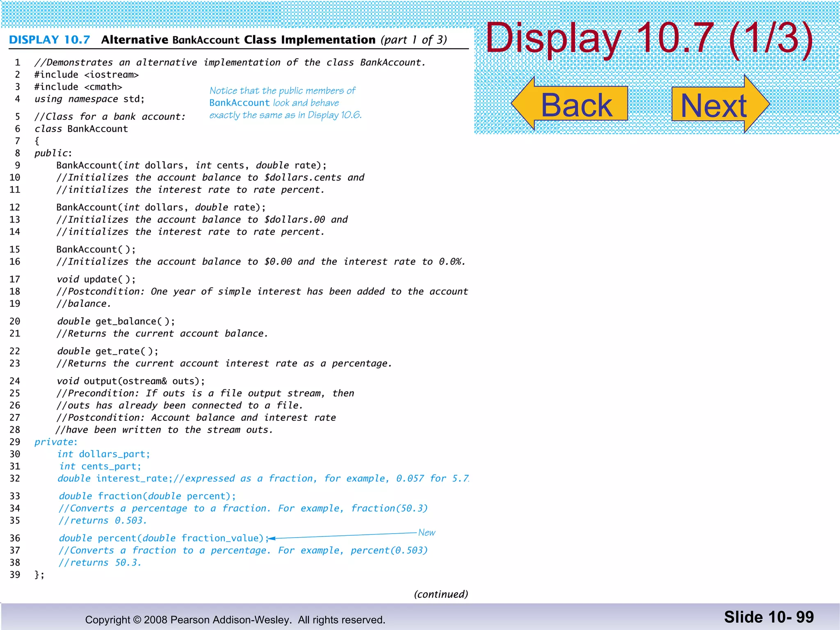Image resolution: width=840 pixels, height=630 pixels.
Task: Click the 'DISPLAY 10.7' heading label
Action: point(50,40)
